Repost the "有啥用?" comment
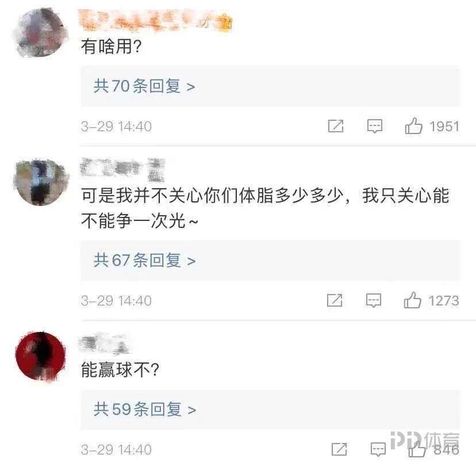The width and height of the screenshot is (476, 466). (x=336, y=126)
